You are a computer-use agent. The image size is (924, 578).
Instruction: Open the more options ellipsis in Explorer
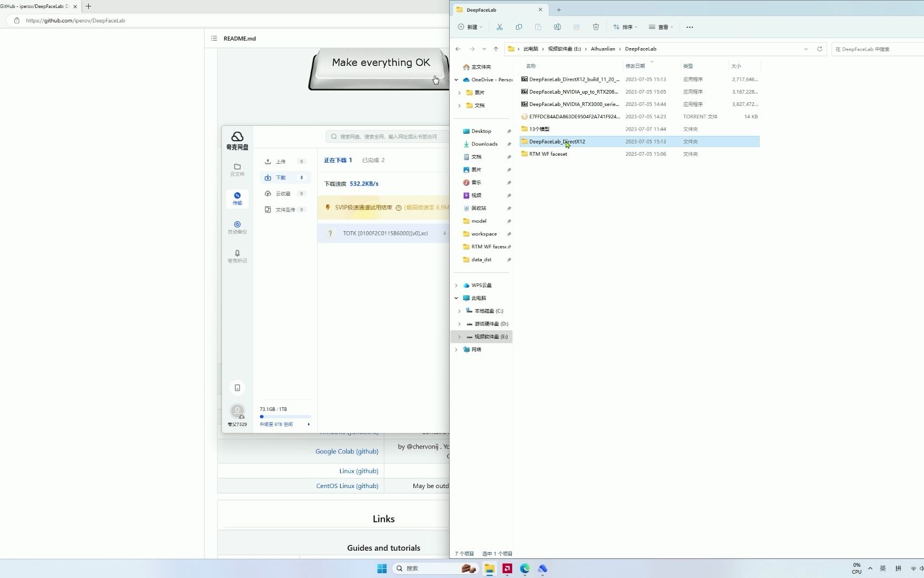pos(690,27)
